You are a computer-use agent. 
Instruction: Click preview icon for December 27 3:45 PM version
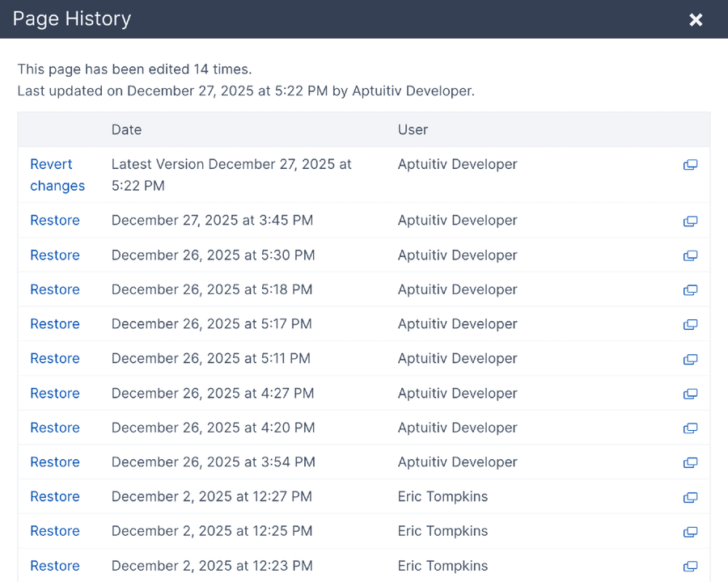point(690,221)
